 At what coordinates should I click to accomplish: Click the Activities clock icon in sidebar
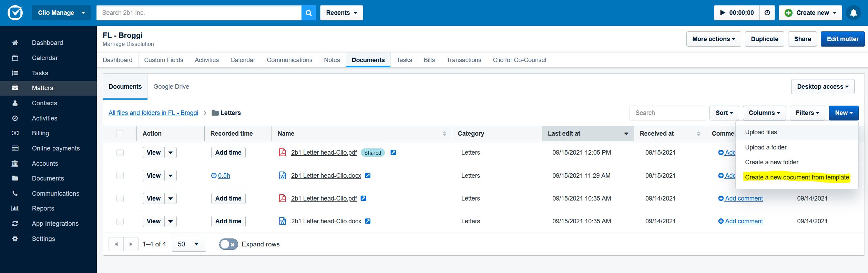[x=15, y=118]
